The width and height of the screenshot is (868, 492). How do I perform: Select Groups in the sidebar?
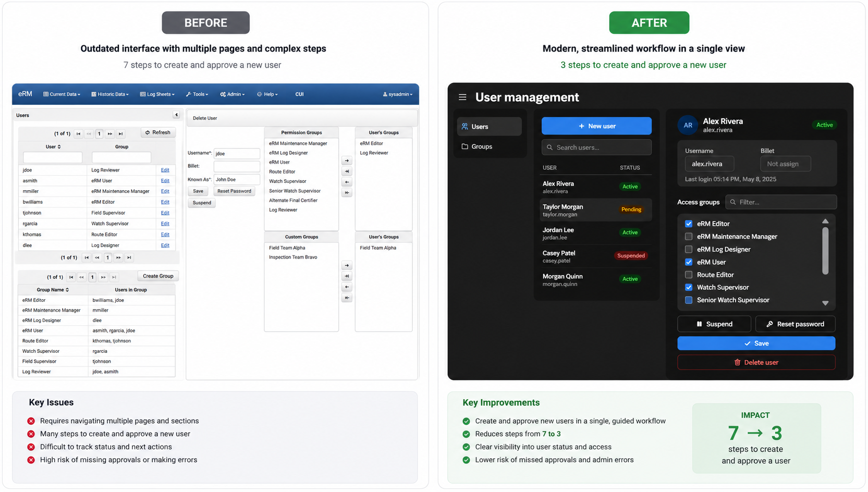489,146
